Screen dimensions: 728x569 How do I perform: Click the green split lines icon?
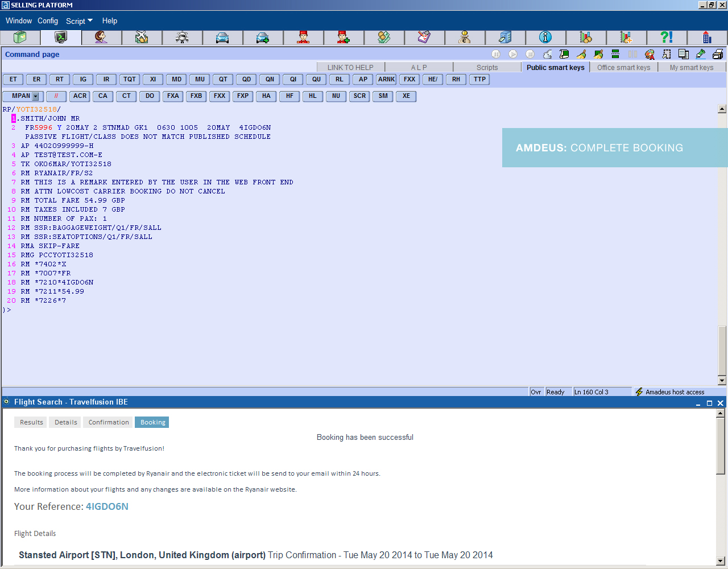coord(615,54)
